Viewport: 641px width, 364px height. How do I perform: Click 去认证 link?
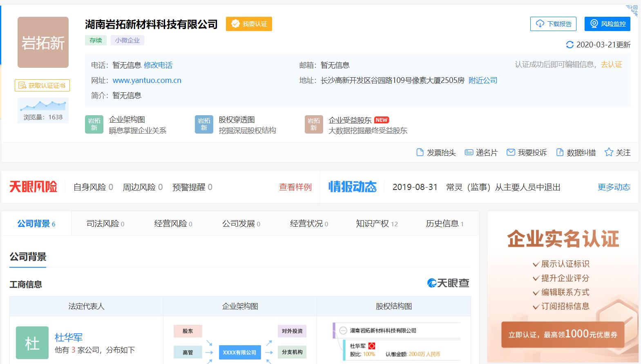pyautogui.click(x=612, y=65)
